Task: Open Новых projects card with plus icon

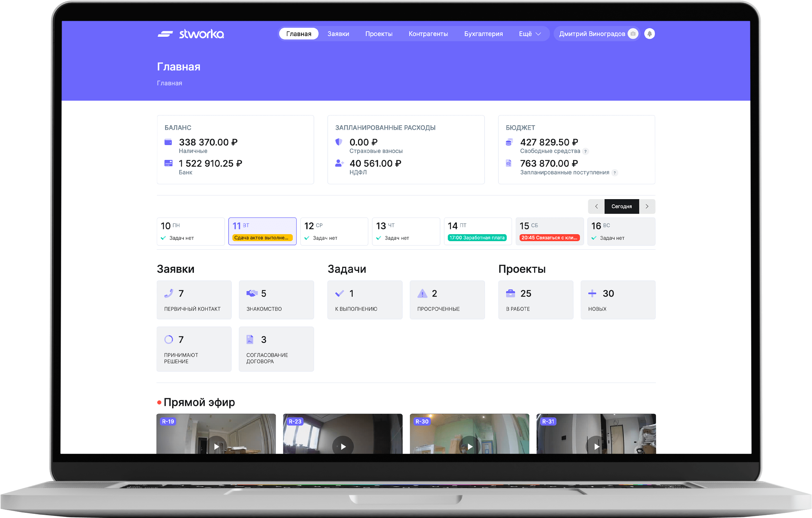Action: pos(618,300)
